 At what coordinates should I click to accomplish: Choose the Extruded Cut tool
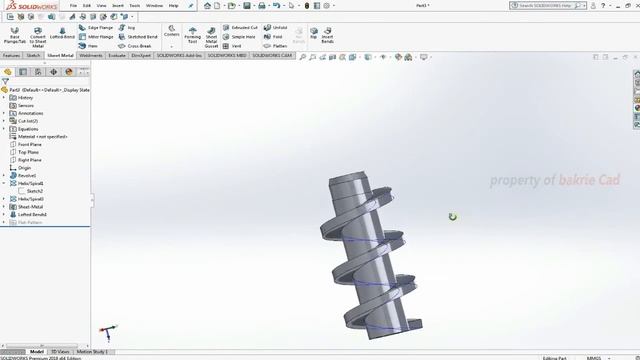[x=240, y=28]
